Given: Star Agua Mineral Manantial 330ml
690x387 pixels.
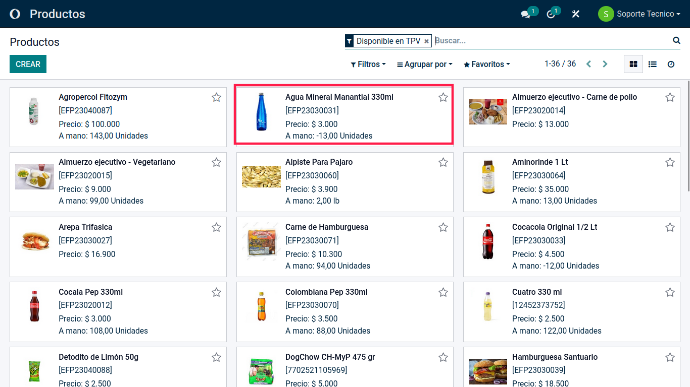Looking at the screenshot, I should pyautogui.click(x=443, y=97).
